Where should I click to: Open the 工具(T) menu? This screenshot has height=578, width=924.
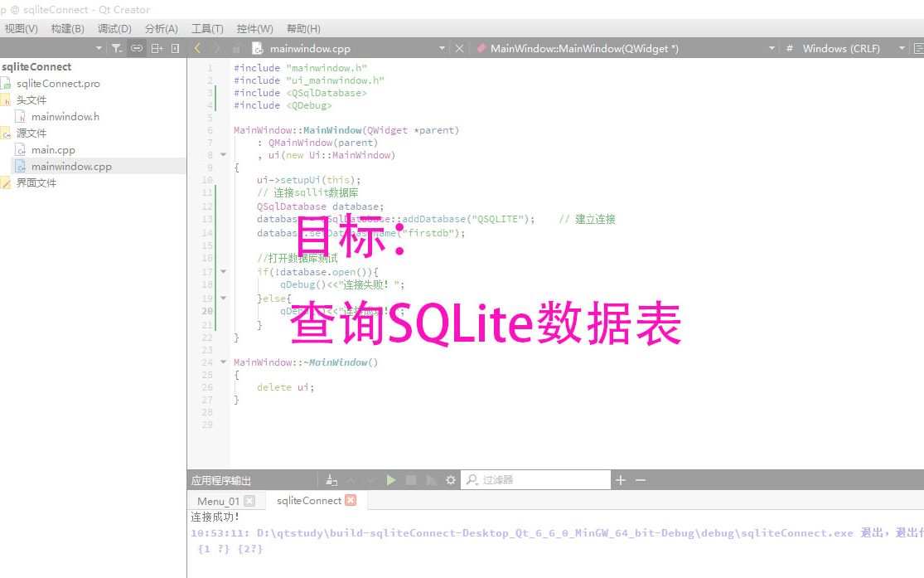tap(207, 28)
